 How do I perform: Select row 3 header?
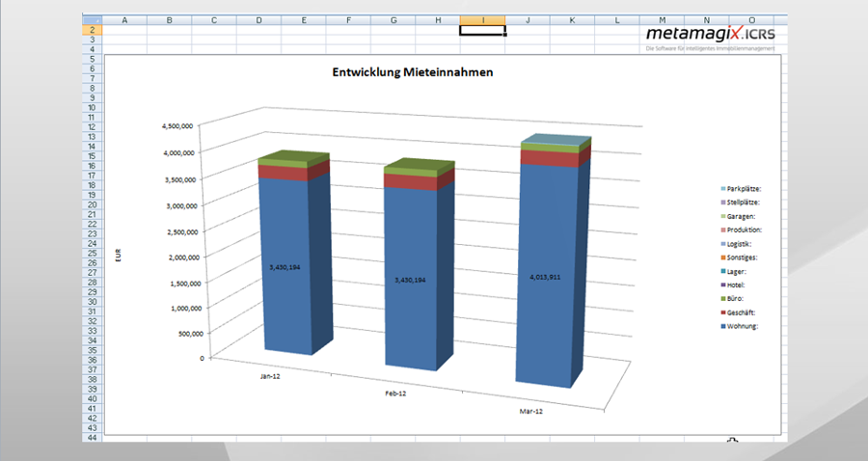coord(93,40)
